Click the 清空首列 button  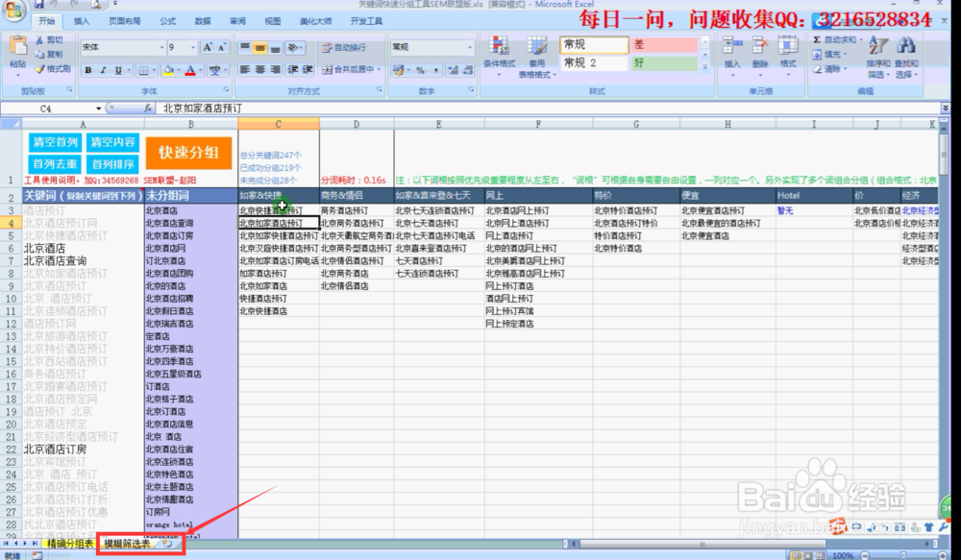click(x=55, y=142)
